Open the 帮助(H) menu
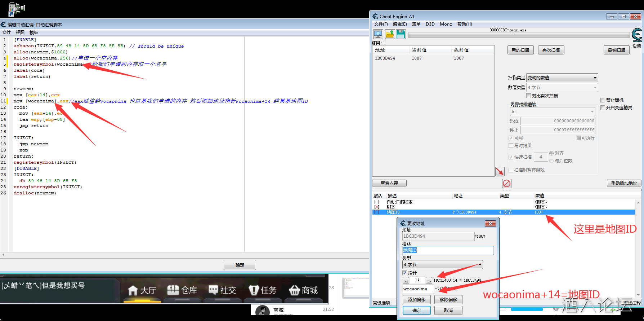 [465, 24]
